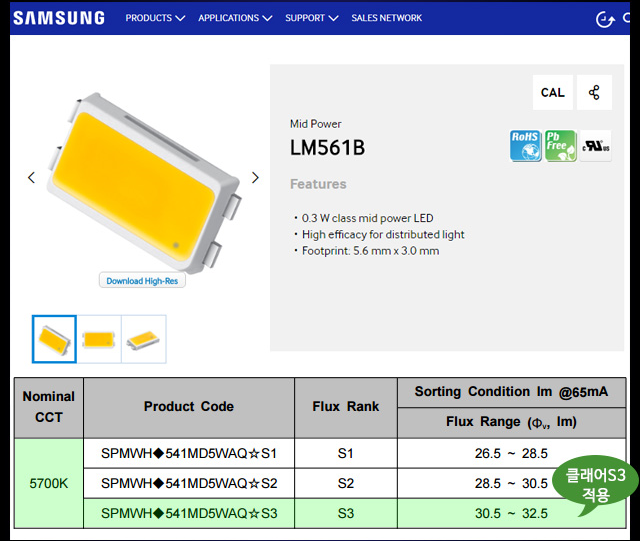Click Download High-Res button
The image size is (640, 541).
click(142, 281)
